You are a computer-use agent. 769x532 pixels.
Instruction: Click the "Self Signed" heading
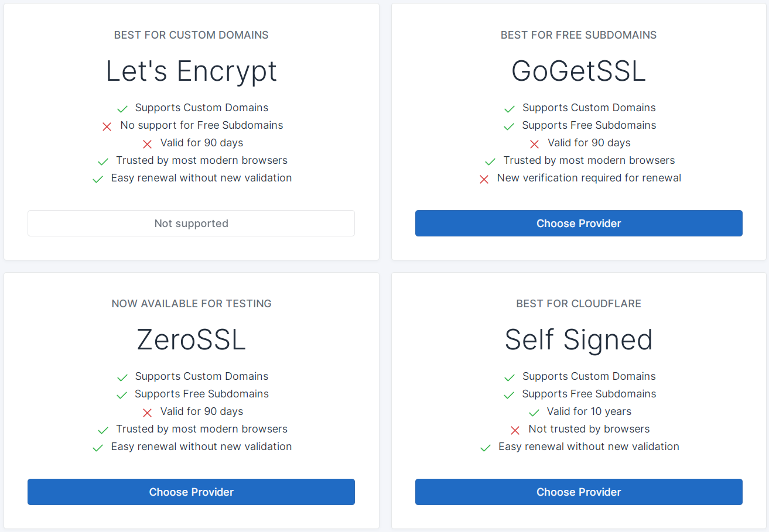click(x=579, y=340)
